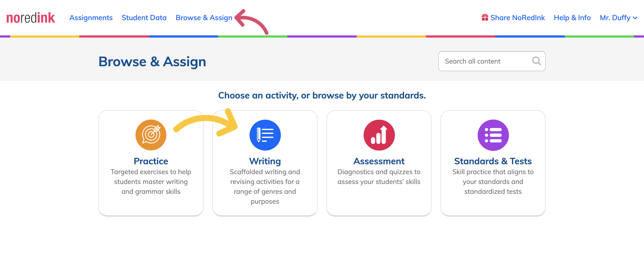Screen dimensions: 644x278
Task: Expand the Mr. Duffy account chevron
Action: click(x=635, y=18)
